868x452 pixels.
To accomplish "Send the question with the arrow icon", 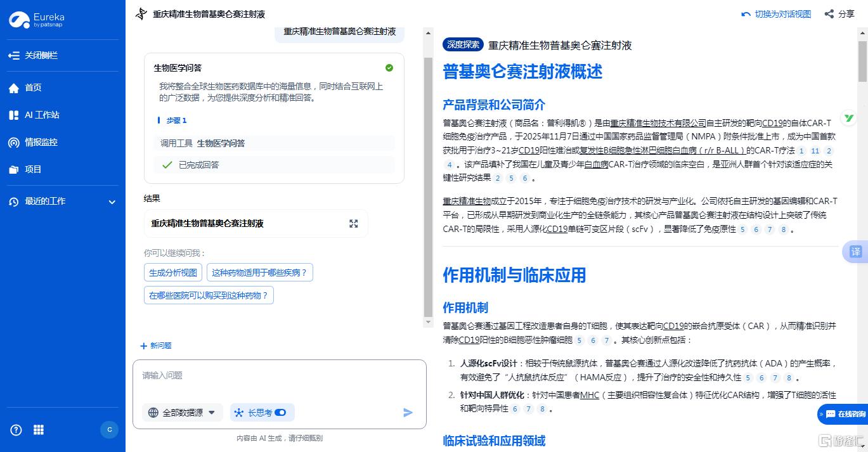I will pyautogui.click(x=408, y=413).
